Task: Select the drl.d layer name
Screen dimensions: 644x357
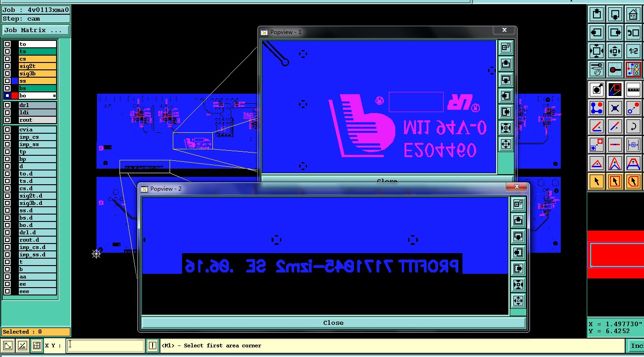Action: [x=37, y=232]
